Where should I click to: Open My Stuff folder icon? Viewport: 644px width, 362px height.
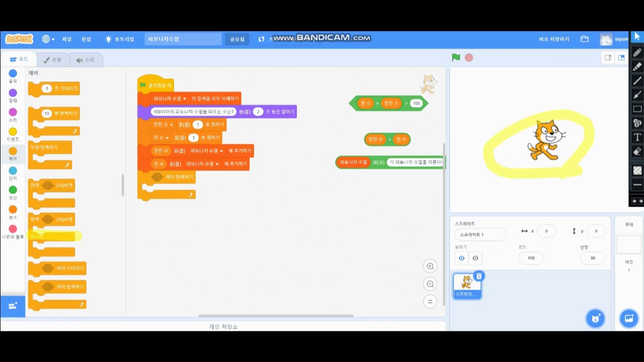[x=585, y=39]
